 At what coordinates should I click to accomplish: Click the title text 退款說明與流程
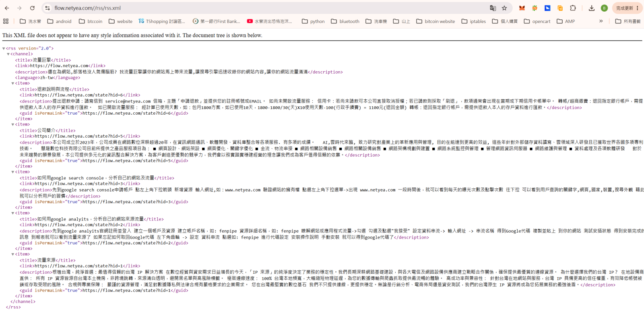click(53, 89)
